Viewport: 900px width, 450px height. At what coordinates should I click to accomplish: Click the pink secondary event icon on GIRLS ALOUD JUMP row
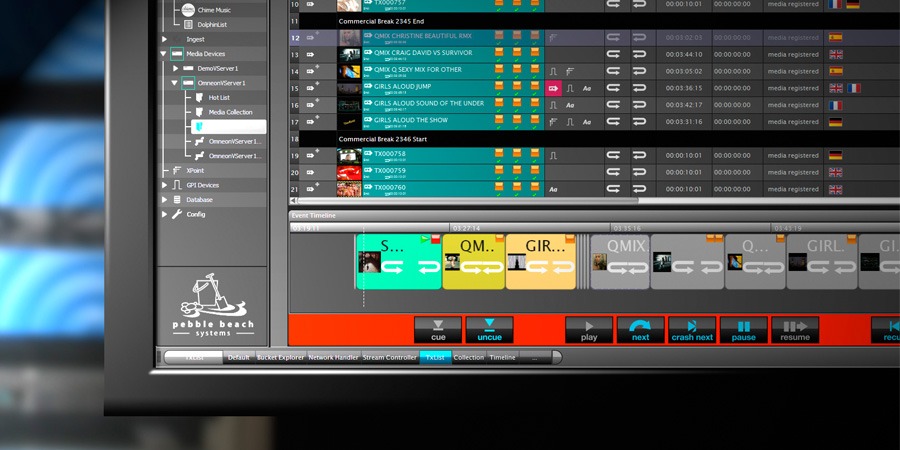[553, 88]
